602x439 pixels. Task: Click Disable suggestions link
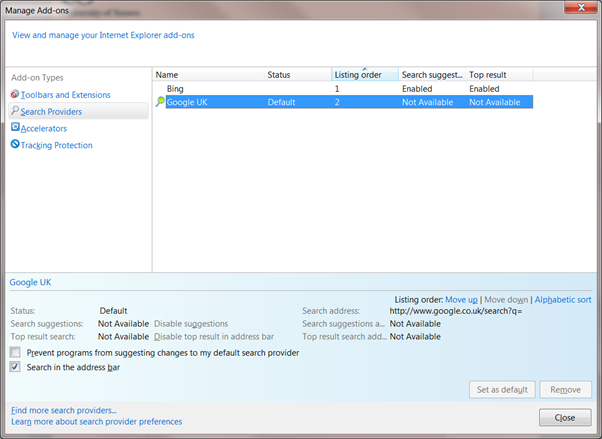coord(191,324)
